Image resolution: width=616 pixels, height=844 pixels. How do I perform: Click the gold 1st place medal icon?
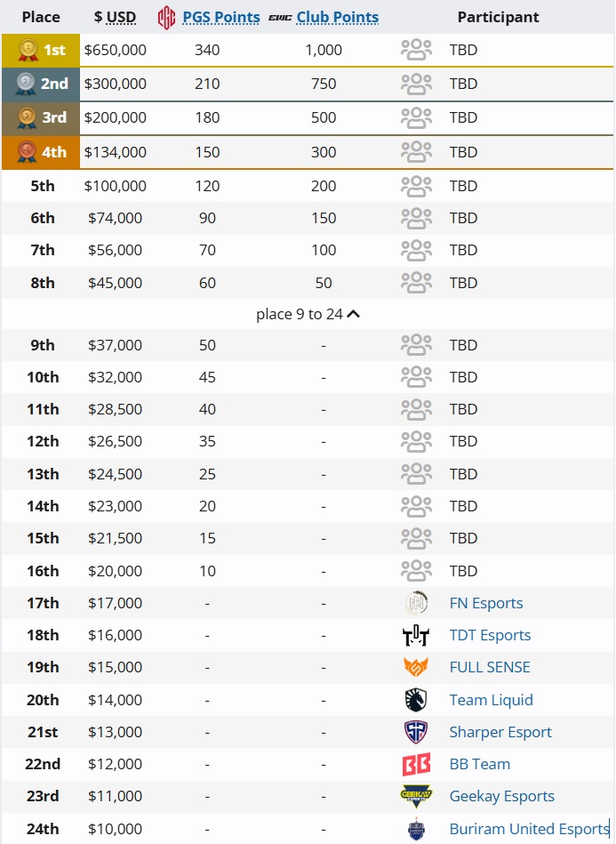pos(28,50)
